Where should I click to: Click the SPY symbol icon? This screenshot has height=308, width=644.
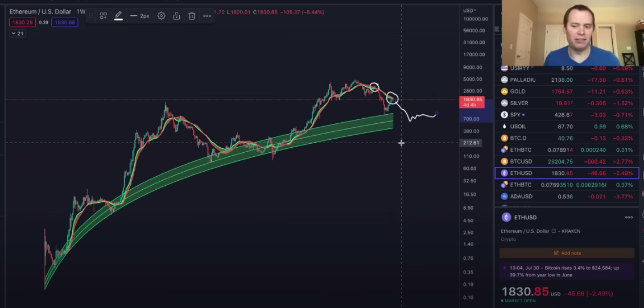coord(505,115)
